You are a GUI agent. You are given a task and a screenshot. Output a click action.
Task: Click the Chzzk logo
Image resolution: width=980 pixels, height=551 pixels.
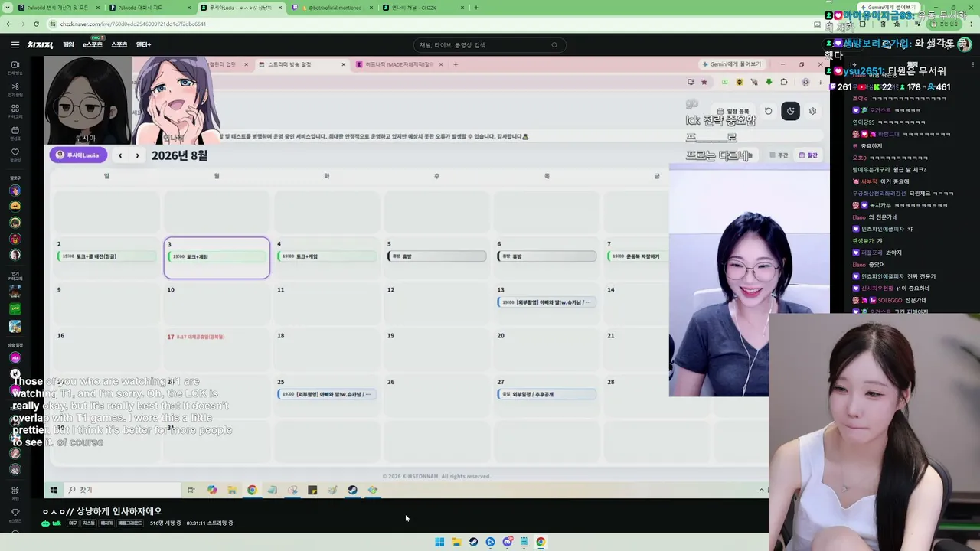pos(41,45)
